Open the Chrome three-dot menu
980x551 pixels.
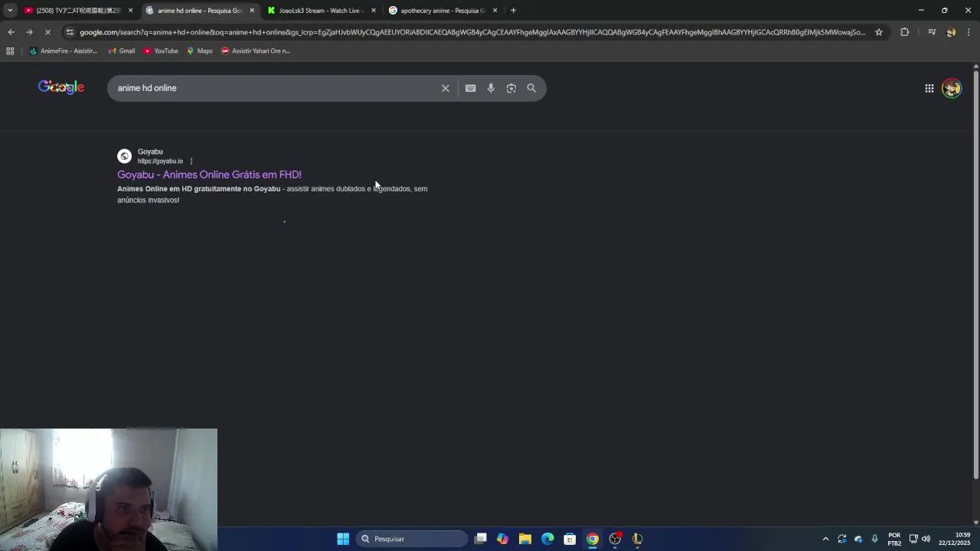tap(969, 32)
